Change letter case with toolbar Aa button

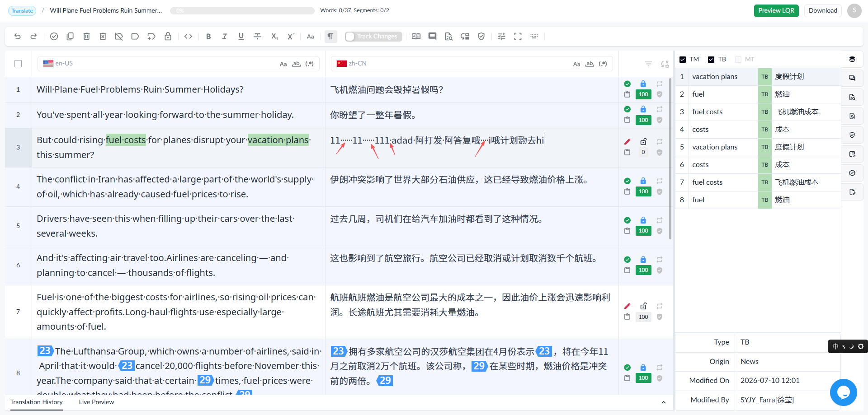pos(311,37)
